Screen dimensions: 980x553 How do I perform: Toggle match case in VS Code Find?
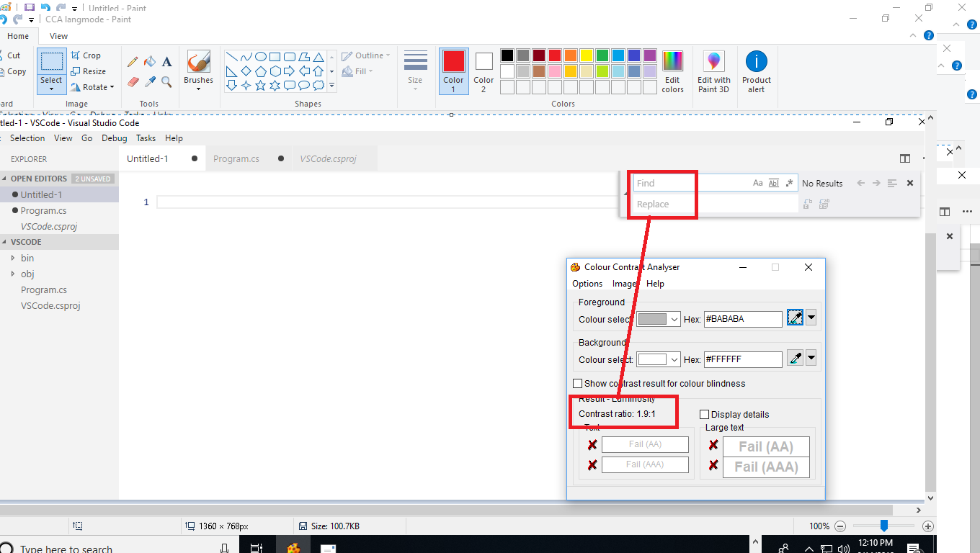(758, 183)
